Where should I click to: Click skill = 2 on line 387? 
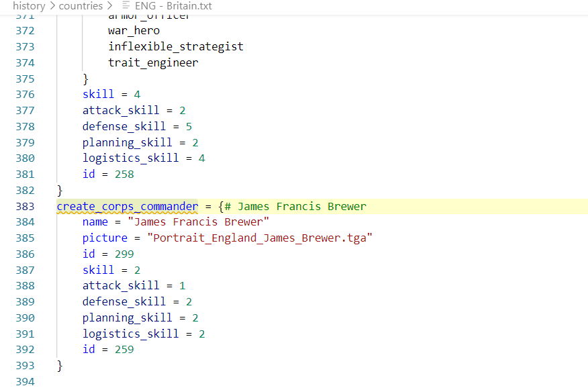point(111,270)
